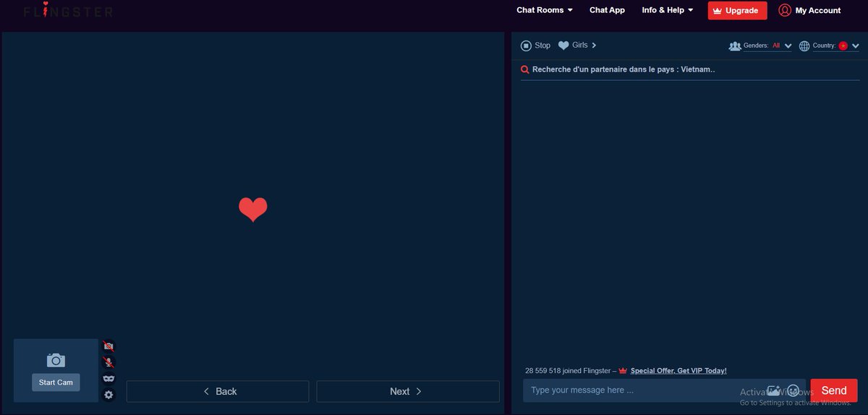
Task: Attach an image via picture icon
Action: 773,390
